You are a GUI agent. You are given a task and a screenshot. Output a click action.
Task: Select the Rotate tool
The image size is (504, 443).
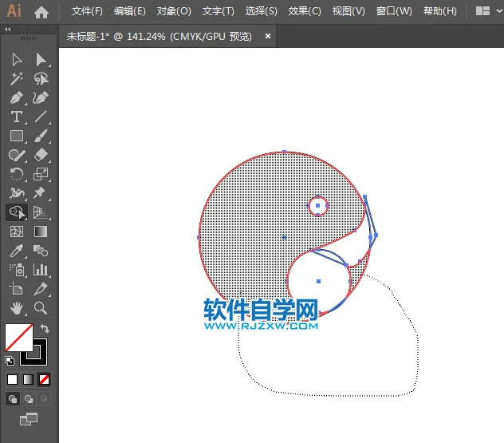[x=17, y=174]
